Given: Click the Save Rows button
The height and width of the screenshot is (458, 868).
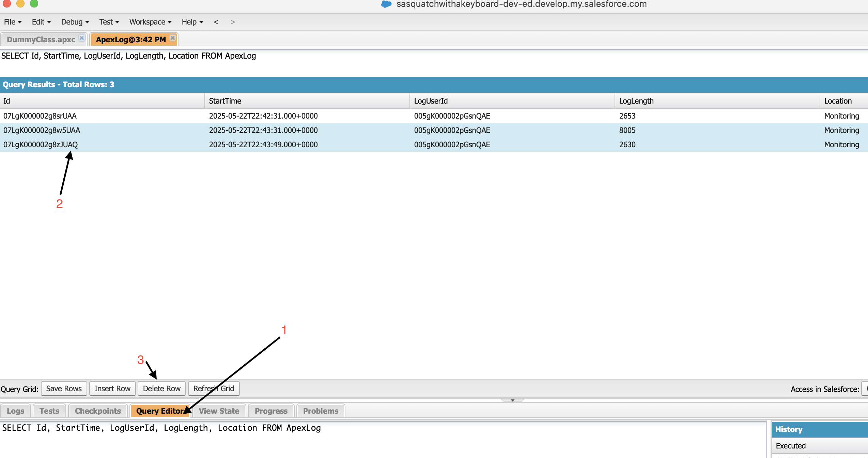Looking at the screenshot, I should tap(63, 388).
